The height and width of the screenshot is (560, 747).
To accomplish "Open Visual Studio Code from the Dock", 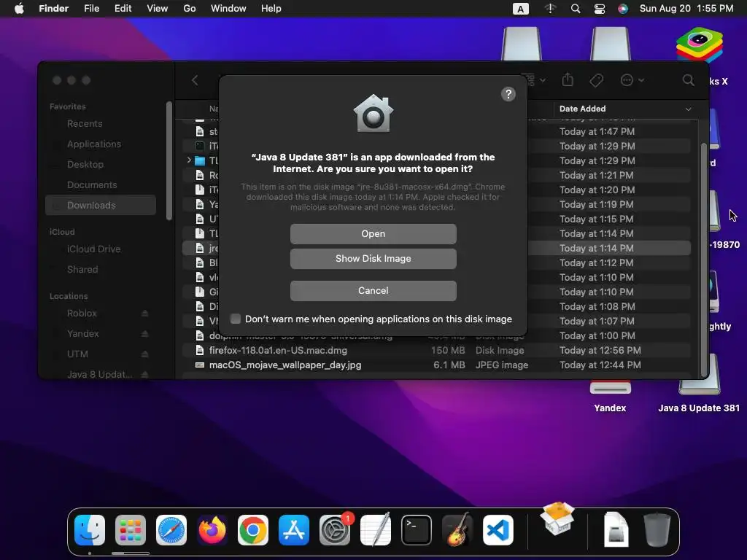I will [498, 530].
